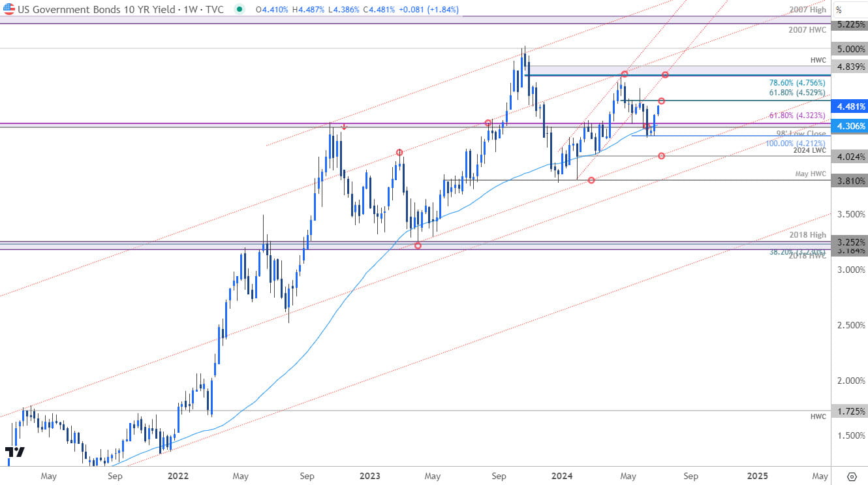Click the 78.60% (4.756%) Fibonacci label

tap(798, 83)
